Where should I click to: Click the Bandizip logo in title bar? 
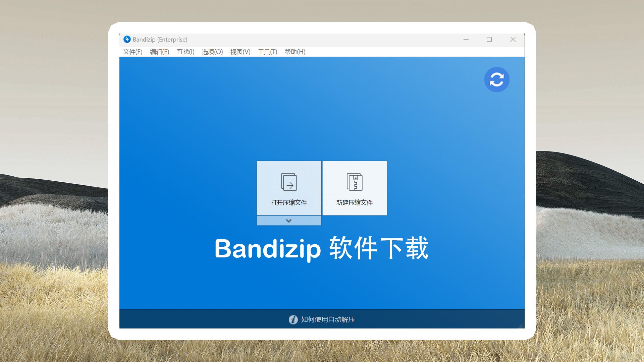click(127, 39)
